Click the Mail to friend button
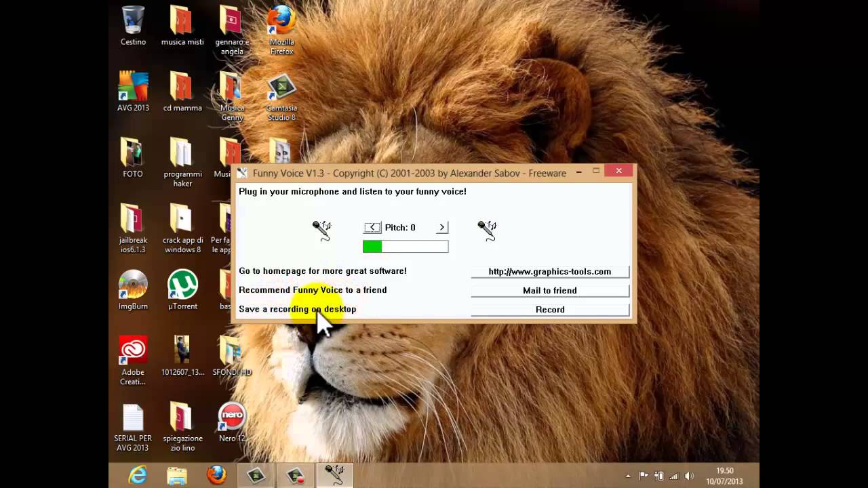 click(550, 290)
